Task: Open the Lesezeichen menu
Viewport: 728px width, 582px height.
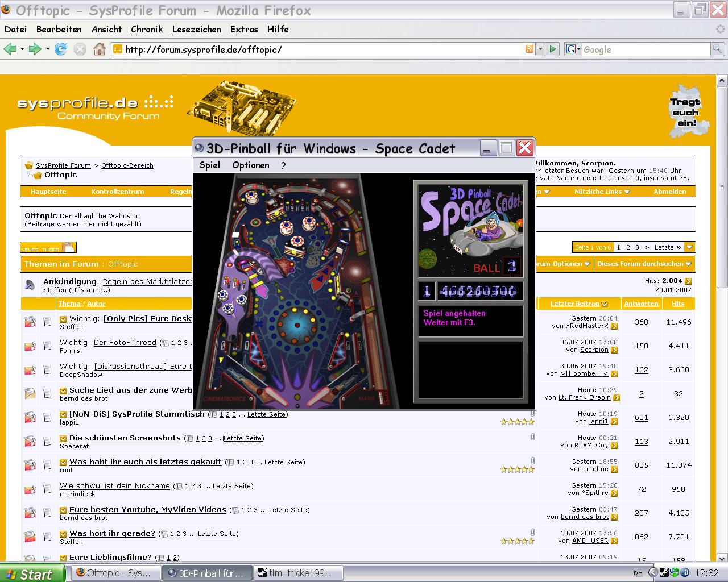Action: 197,29
